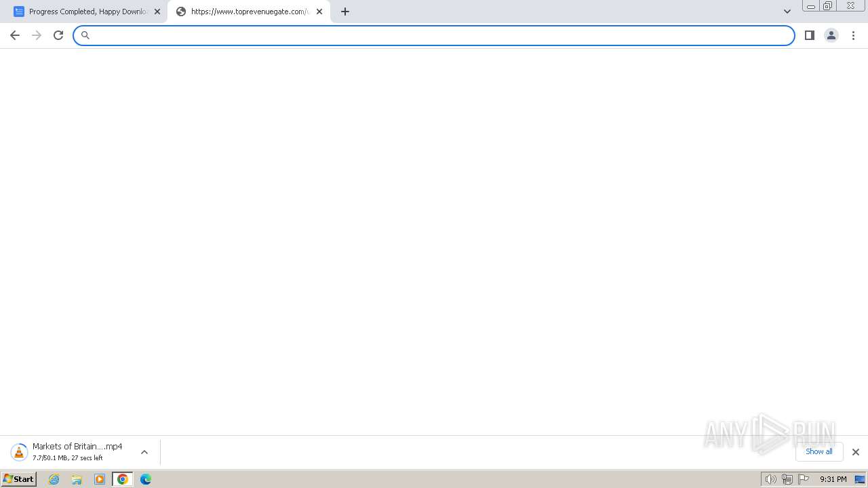Launch Microsoft Edge from taskbar

pyautogui.click(x=146, y=479)
